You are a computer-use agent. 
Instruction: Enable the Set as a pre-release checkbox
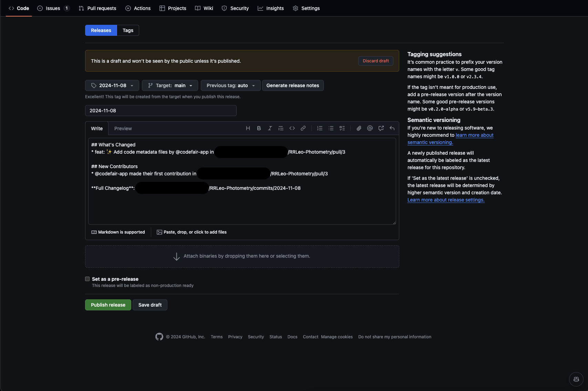[x=87, y=279]
